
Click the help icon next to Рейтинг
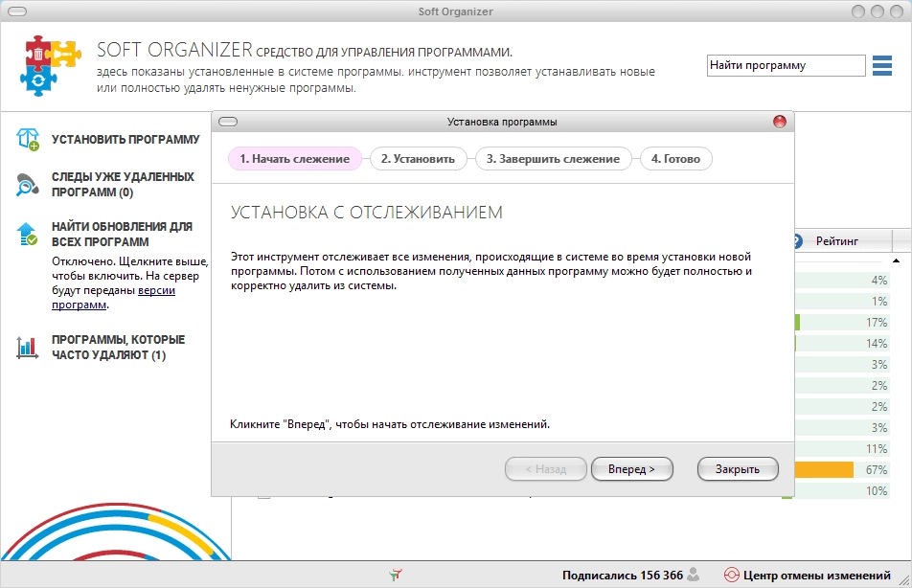(798, 240)
